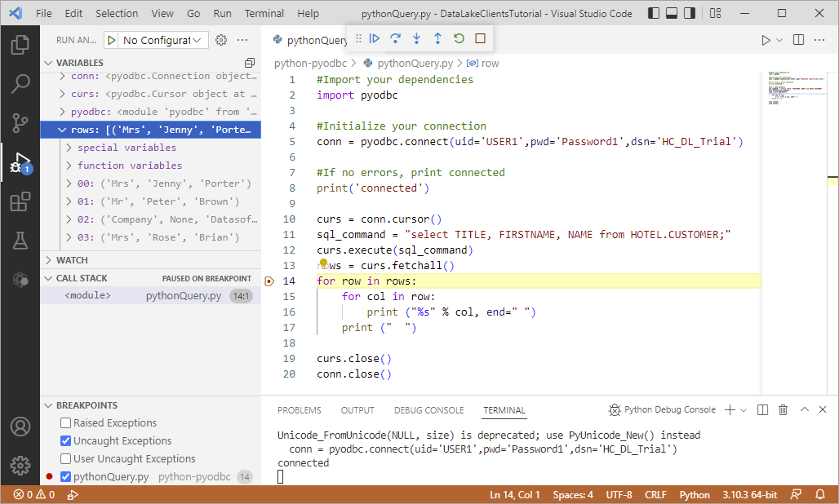Maximize panel size chevron up
This screenshot has height=504, width=839.
(804, 409)
